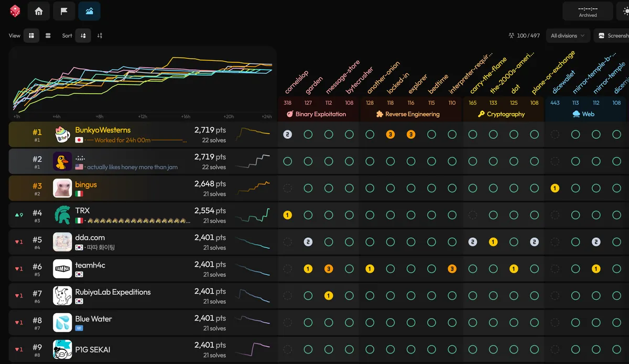629x364 pixels.
Task: Click the red dice logo
Action: (x=15, y=11)
